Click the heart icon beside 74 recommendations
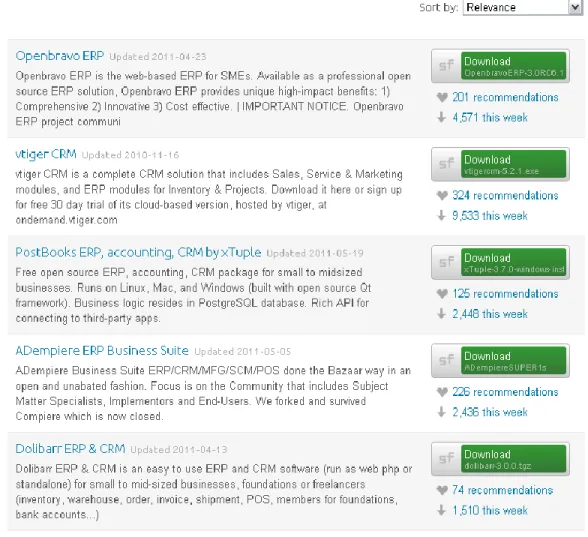 click(x=442, y=490)
